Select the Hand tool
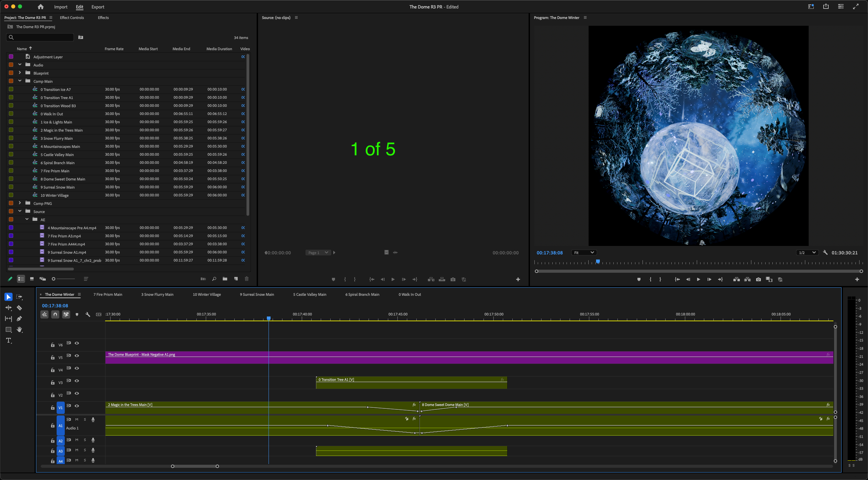 coord(19,330)
